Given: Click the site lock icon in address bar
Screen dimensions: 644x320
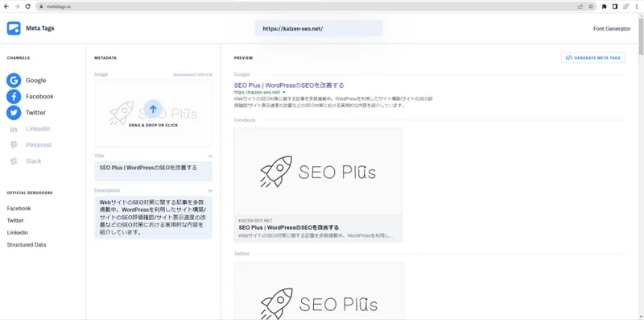Looking at the screenshot, I should [41, 6].
